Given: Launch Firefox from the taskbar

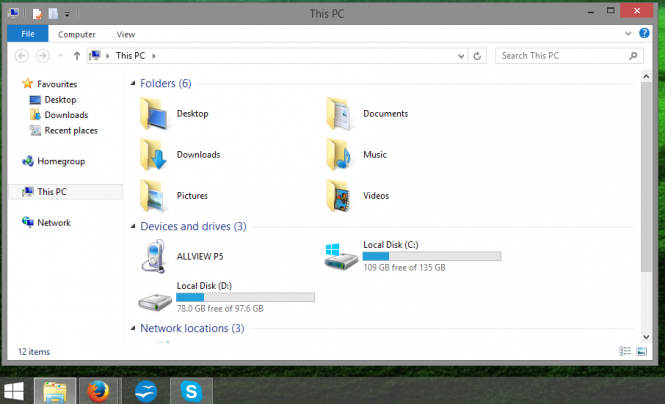Looking at the screenshot, I should point(96,390).
